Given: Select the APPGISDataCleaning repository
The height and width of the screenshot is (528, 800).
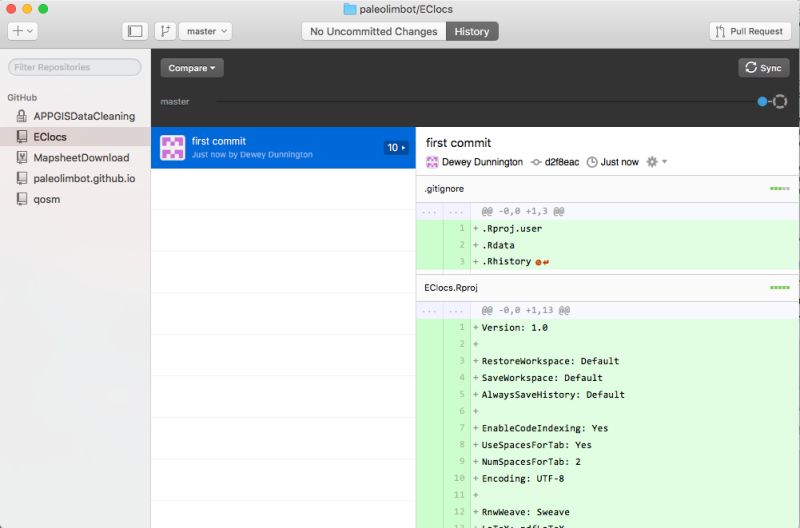Looking at the screenshot, I should tap(76, 116).
